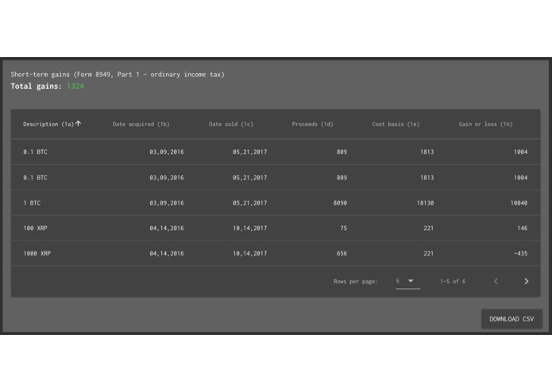Click the Short-term gains heading
Image resolution: width=552 pixels, height=392 pixels.
(x=118, y=75)
